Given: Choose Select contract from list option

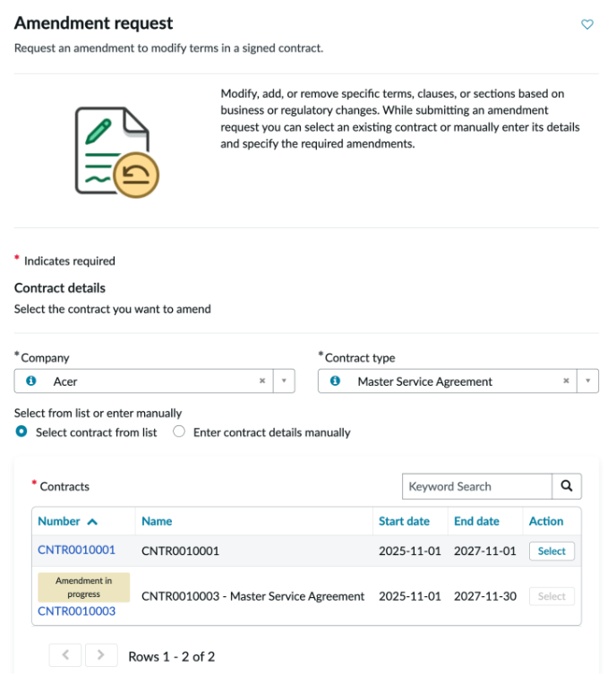Looking at the screenshot, I should pos(21,431).
